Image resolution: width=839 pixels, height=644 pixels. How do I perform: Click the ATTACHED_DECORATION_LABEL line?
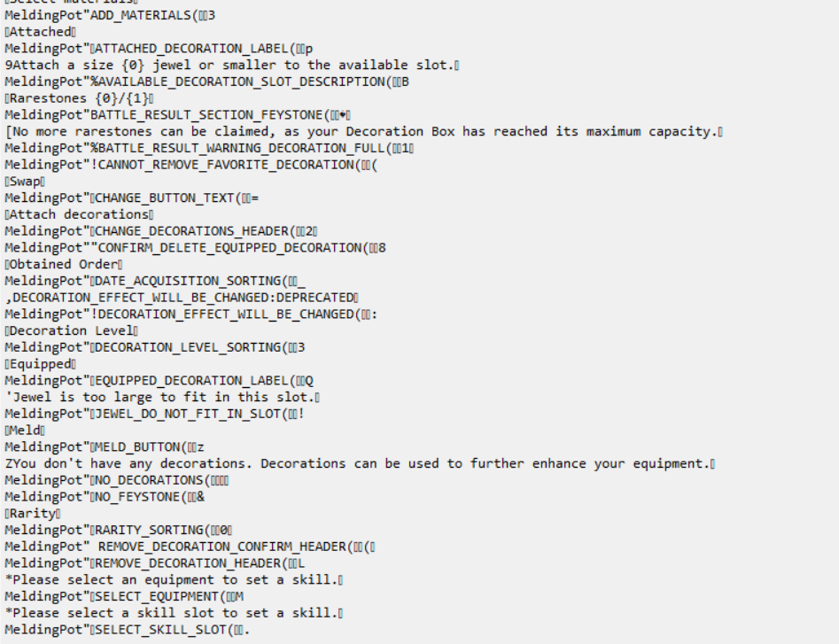(x=159, y=49)
